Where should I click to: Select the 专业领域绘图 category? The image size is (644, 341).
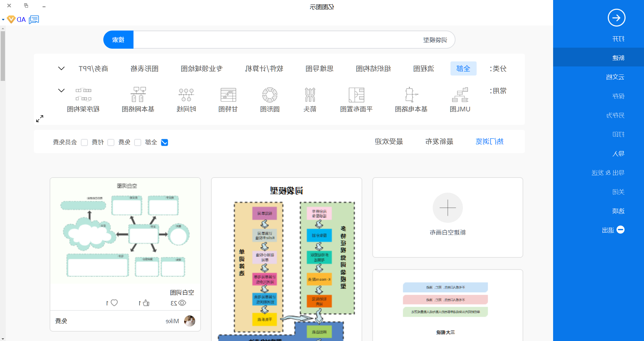(202, 68)
